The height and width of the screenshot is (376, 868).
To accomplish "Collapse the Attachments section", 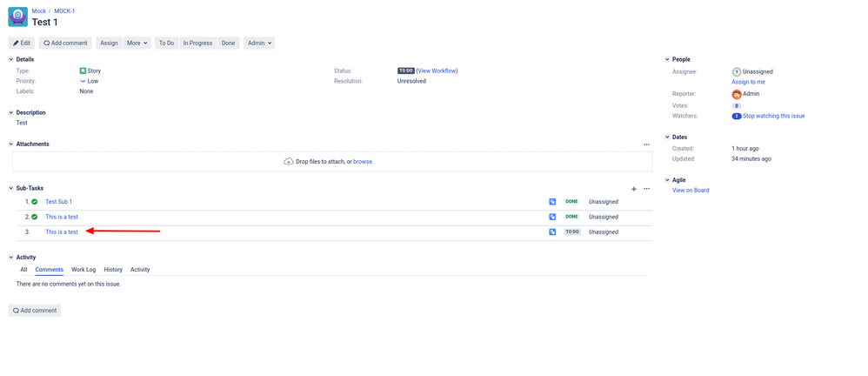I will (x=11, y=144).
